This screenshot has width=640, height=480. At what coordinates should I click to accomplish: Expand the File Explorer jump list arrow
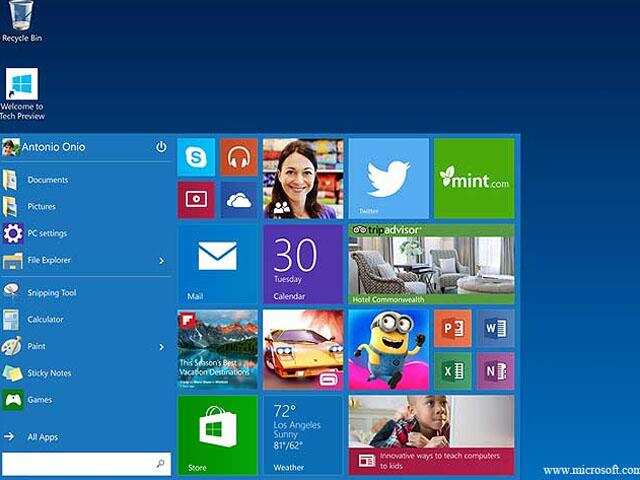coord(161,261)
